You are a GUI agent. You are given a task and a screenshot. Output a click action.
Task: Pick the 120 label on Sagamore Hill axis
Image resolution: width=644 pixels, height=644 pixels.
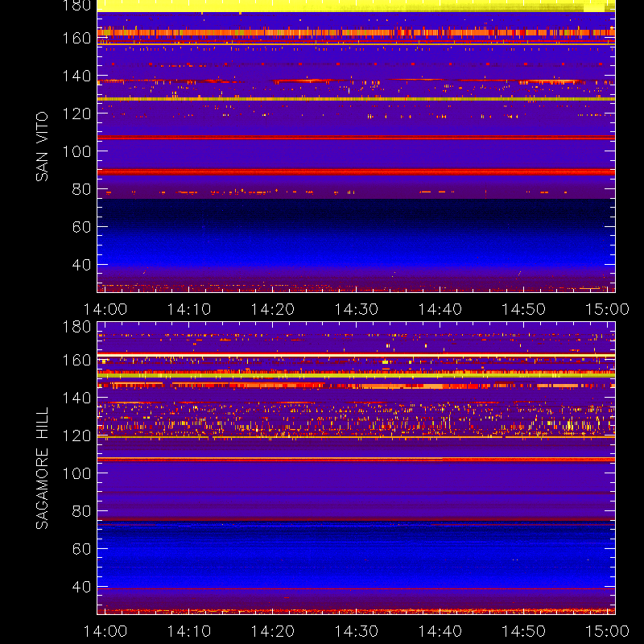76,436
